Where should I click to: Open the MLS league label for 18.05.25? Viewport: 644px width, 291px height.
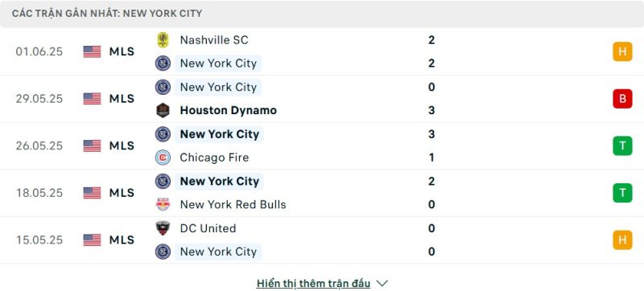tap(122, 193)
